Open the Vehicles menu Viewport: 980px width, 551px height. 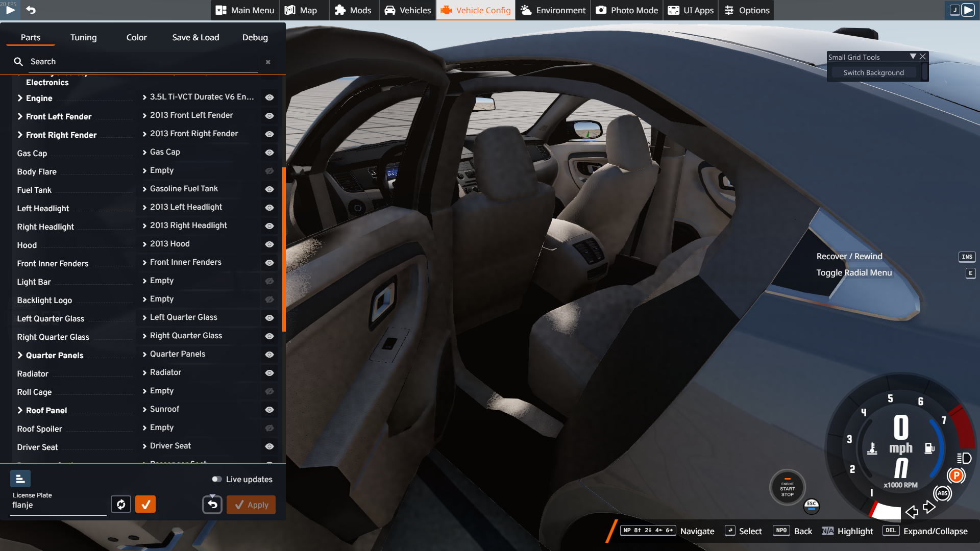pyautogui.click(x=408, y=10)
